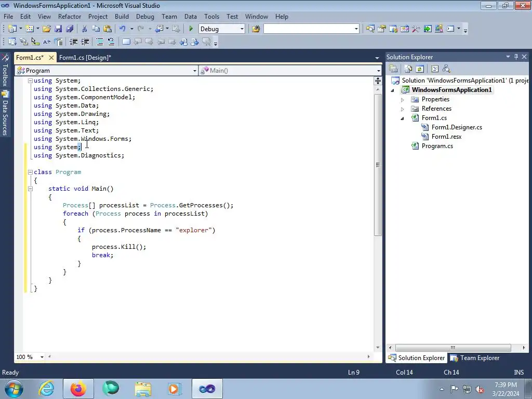Click Show All Files in Solution Explorer
532x399 pixels.
[x=408, y=69]
